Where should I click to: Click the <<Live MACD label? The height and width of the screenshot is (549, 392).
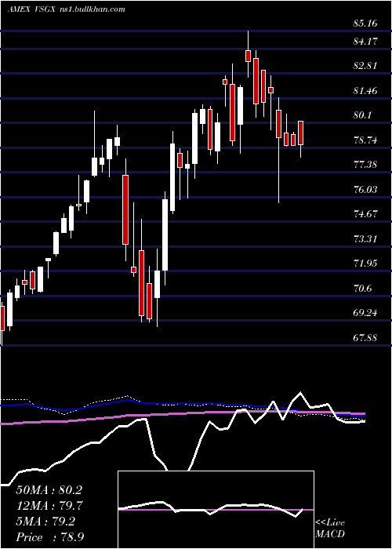[330, 529]
